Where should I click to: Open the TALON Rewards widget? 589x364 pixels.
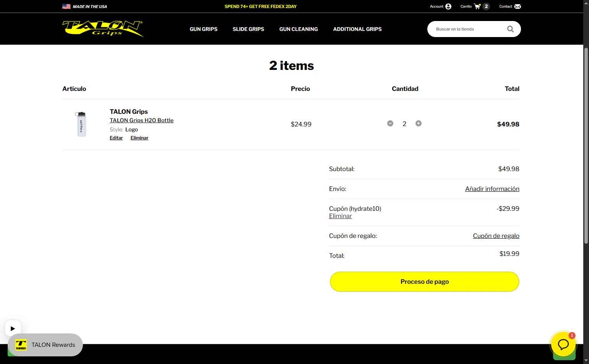[x=45, y=345]
